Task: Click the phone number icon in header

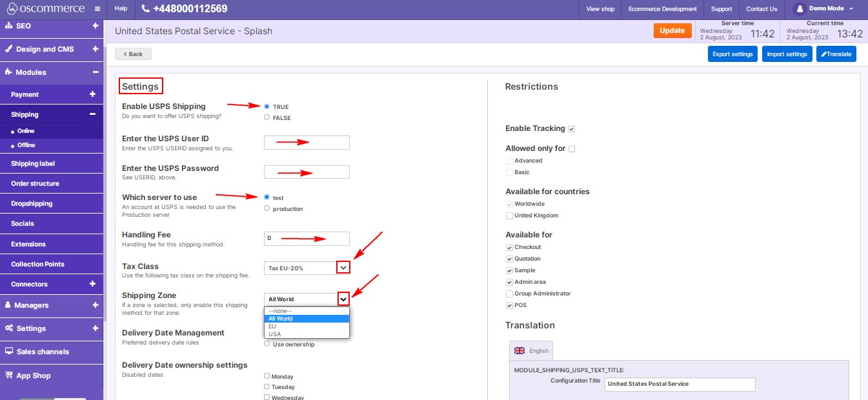Action: 145,9
